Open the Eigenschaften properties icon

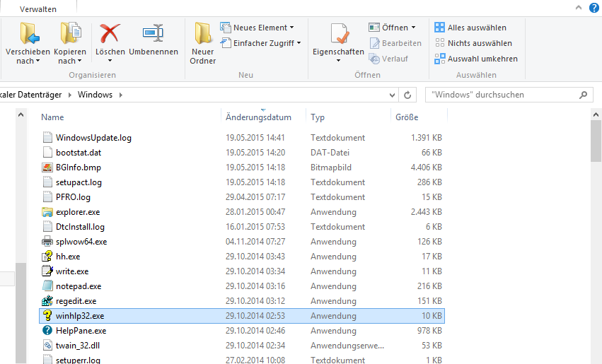(x=338, y=34)
